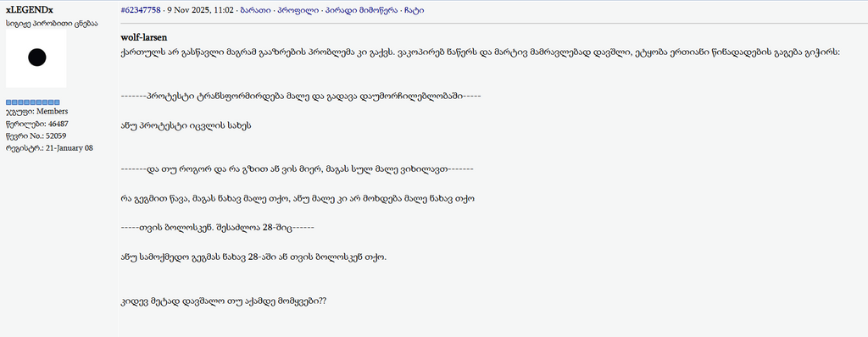868x337 pixels.
Task: Select the text რეგისტრ.: 21-January 08
Action: [x=49, y=147]
